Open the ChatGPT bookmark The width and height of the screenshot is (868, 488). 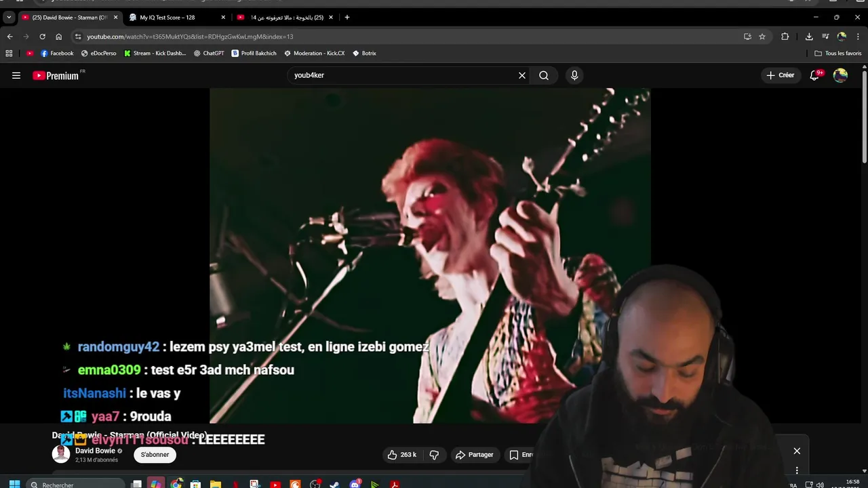[x=209, y=53]
